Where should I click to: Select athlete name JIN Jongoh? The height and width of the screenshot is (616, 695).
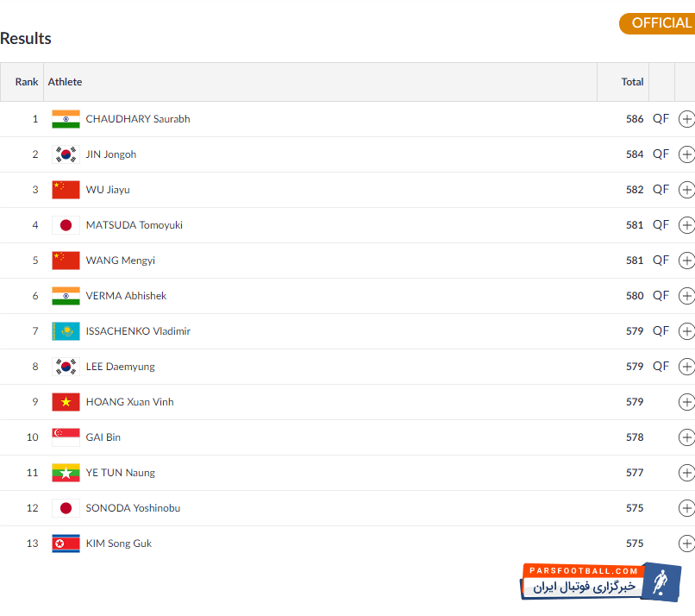click(111, 154)
